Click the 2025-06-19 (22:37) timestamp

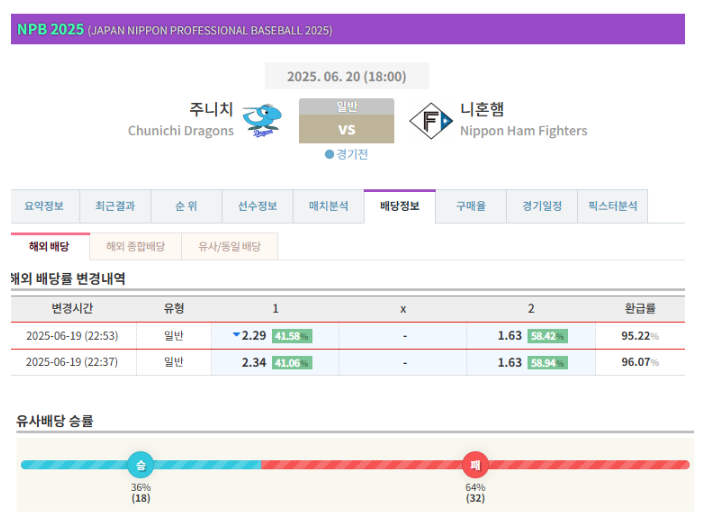72,362
